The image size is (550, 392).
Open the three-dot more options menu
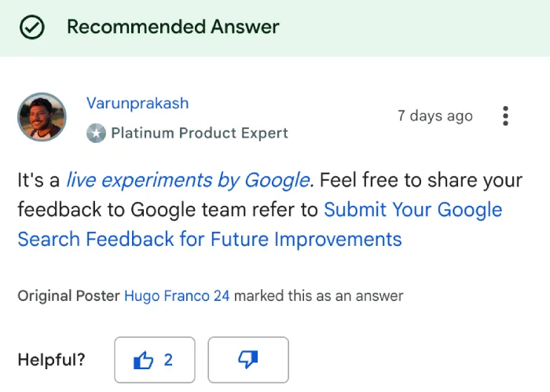click(505, 116)
